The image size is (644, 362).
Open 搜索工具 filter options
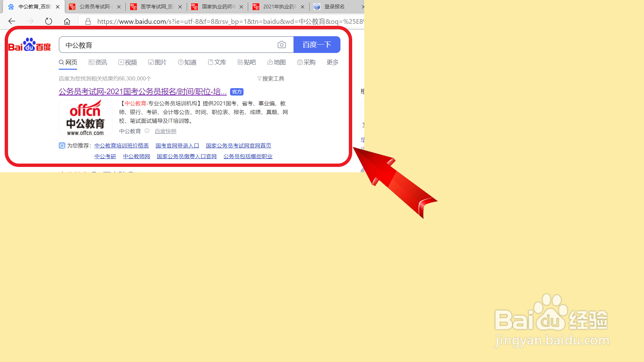pos(271,78)
